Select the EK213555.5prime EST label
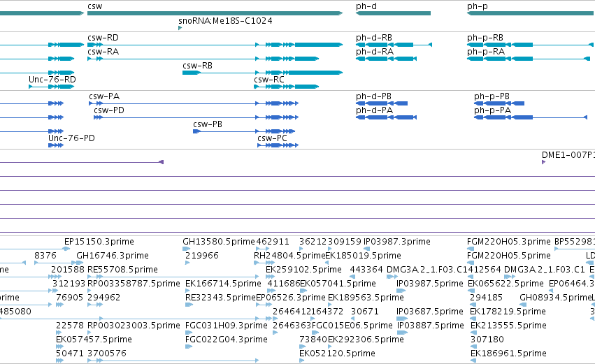This screenshot has height=364, width=595. 508,326
